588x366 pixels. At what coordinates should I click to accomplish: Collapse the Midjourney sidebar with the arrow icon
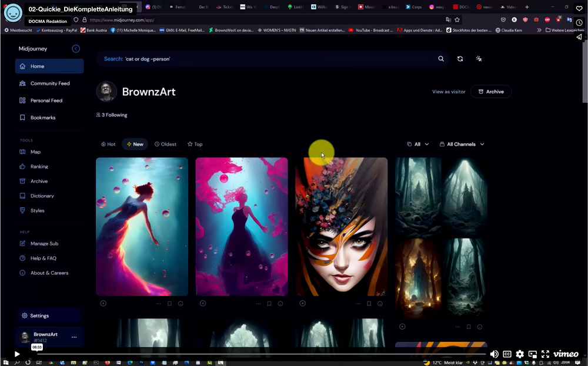tap(76, 49)
